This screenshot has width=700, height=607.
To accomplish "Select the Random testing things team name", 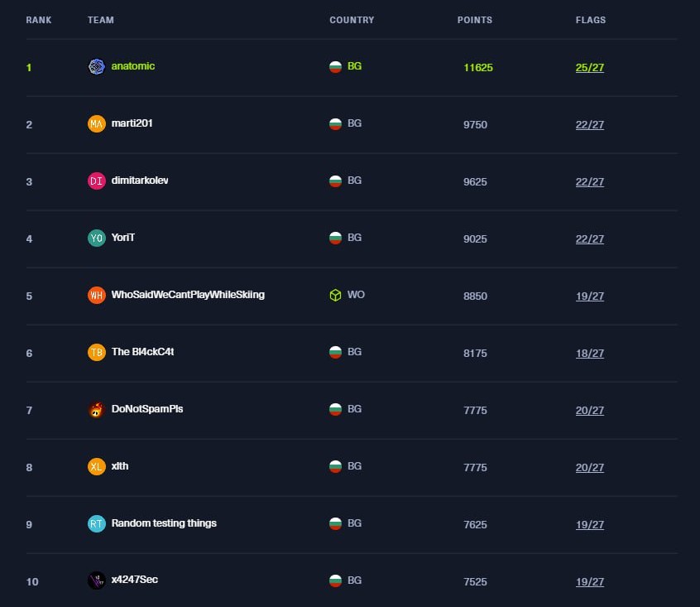I will pyautogui.click(x=164, y=523).
